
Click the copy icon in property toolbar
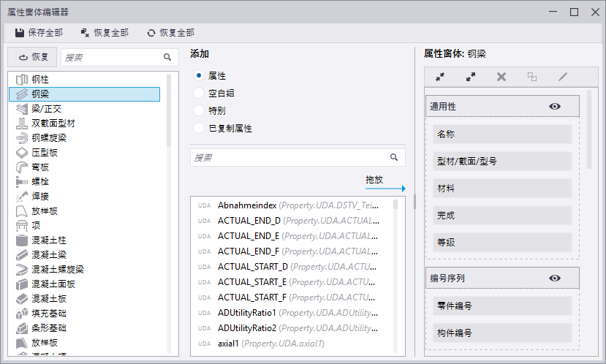[x=532, y=77]
